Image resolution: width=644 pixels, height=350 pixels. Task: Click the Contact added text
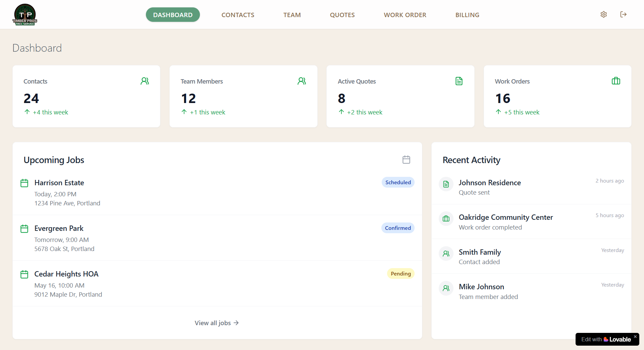click(479, 262)
